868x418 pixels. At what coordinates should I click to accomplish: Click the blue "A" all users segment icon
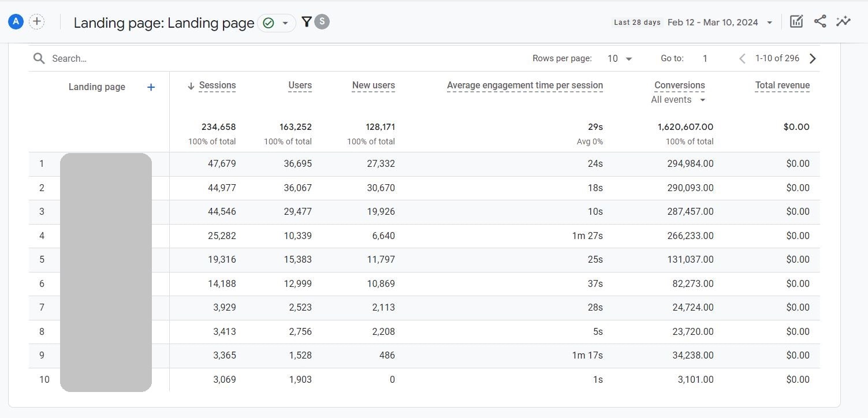(16, 22)
